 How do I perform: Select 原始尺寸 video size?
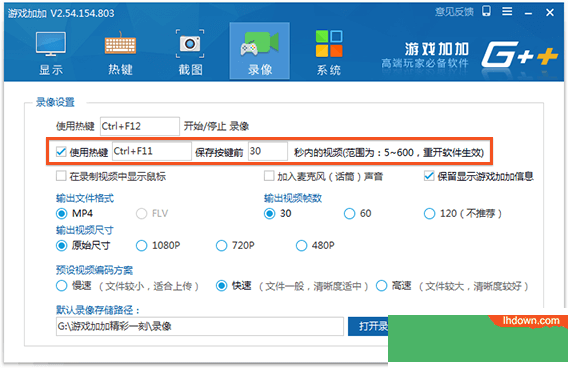62,246
